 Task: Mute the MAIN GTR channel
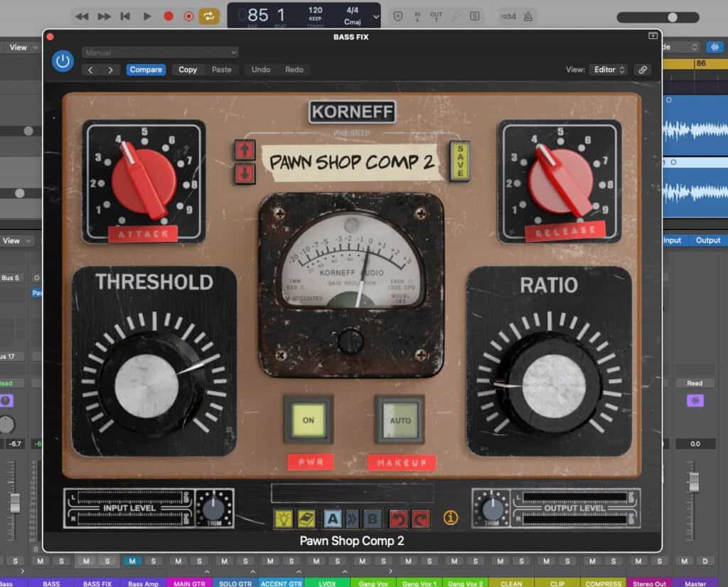178,561
